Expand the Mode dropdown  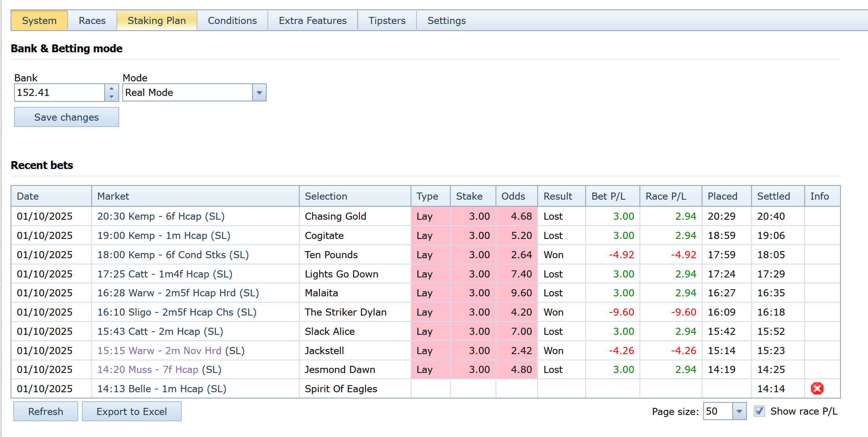coord(259,93)
